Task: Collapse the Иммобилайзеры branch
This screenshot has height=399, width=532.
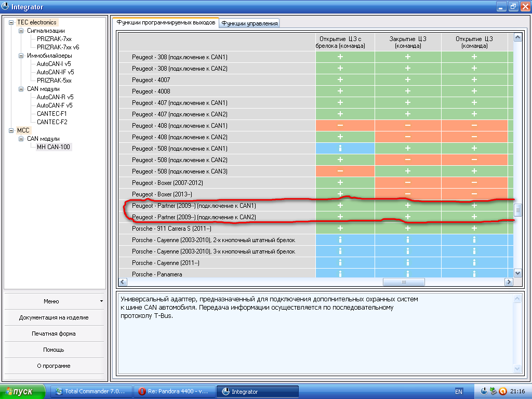Action: tap(21, 56)
